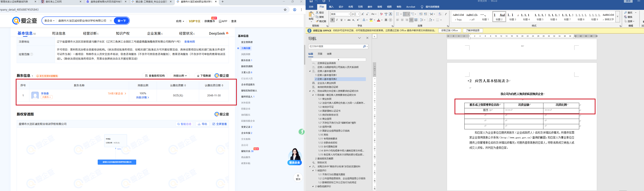Viewport: 644px width, 191px height.
Task: Click the 查看股权结构 button
Action: pos(155,76)
